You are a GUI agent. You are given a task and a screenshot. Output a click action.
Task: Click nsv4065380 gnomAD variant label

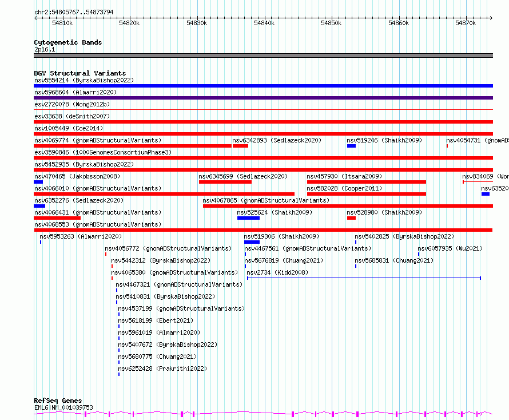click(x=174, y=272)
